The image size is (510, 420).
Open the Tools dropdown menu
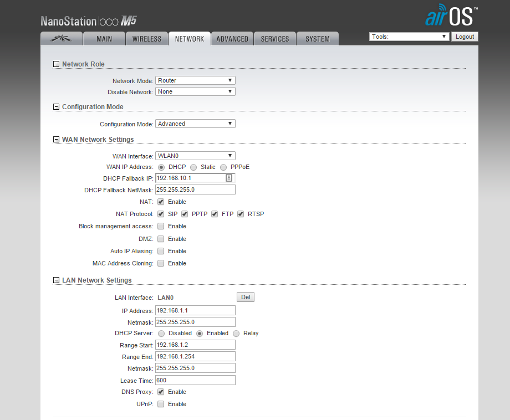[x=409, y=37]
